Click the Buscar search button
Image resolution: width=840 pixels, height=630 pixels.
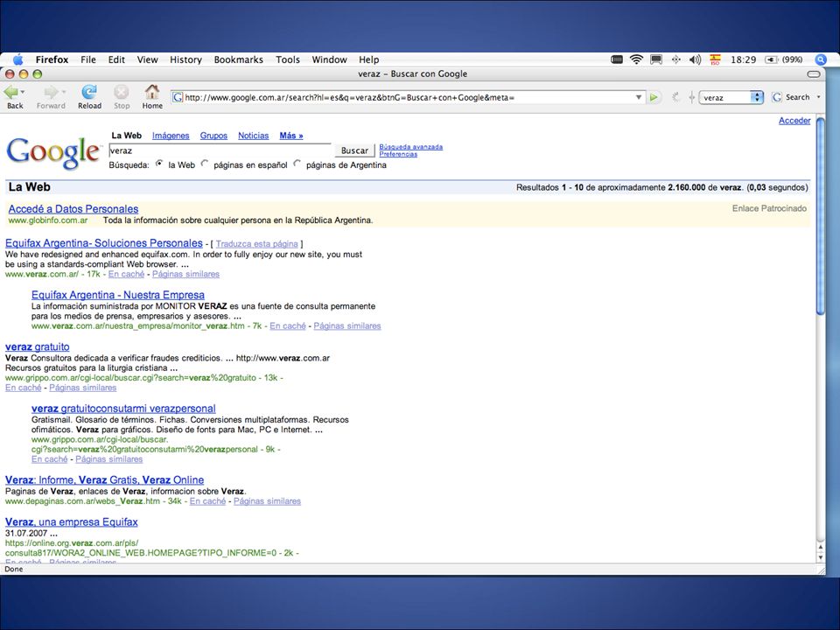click(x=354, y=150)
